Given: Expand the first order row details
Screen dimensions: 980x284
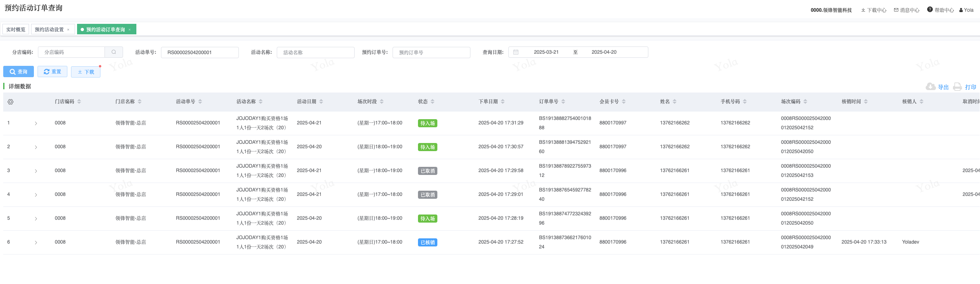Looking at the screenshot, I should 36,123.
